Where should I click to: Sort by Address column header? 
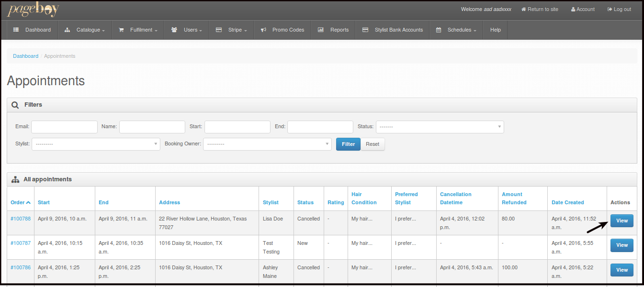[x=169, y=202]
